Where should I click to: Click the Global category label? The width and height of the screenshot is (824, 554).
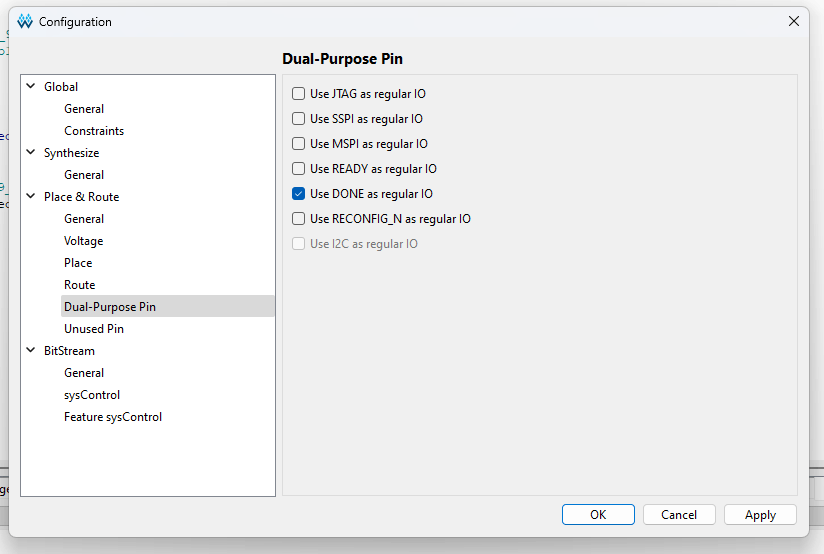[61, 87]
